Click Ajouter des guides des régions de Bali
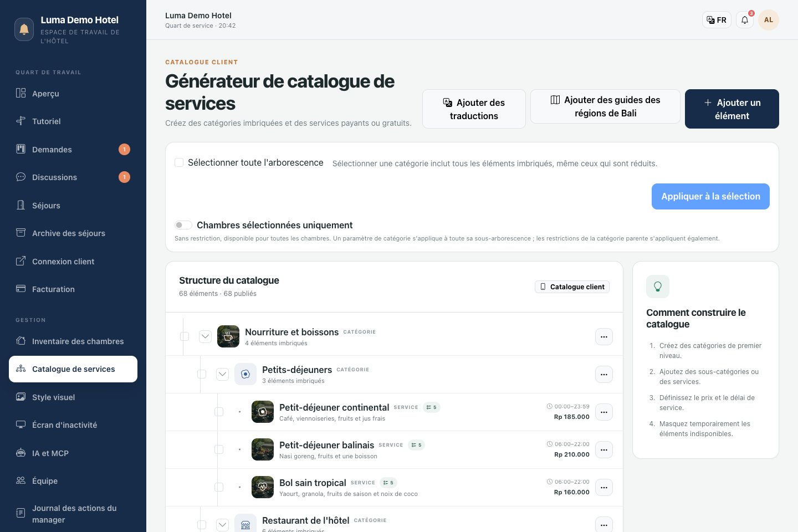 click(605, 106)
